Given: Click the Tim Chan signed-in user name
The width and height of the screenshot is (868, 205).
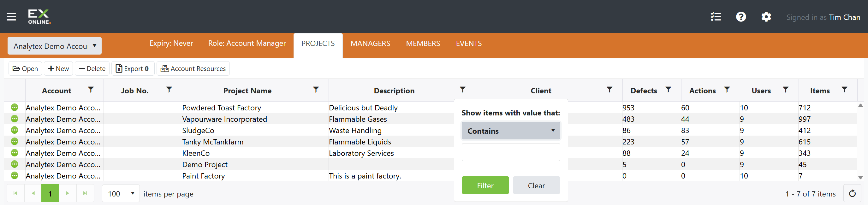Looking at the screenshot, I should click(x=844, y=17).
